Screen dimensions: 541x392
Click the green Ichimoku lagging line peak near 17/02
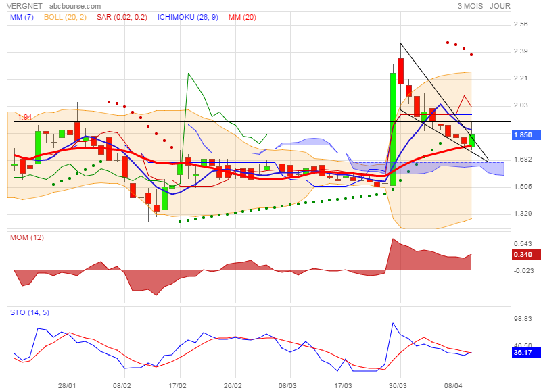point(188,74)
